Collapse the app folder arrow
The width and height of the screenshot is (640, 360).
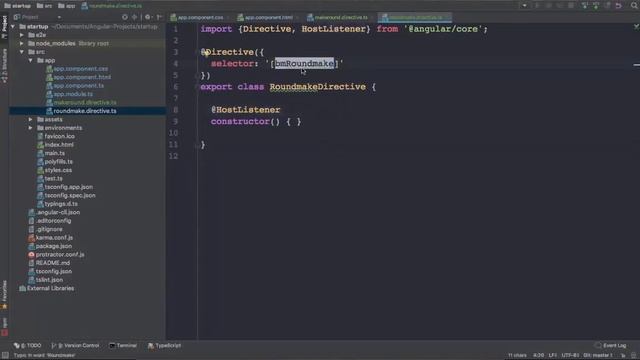(31, 60)
